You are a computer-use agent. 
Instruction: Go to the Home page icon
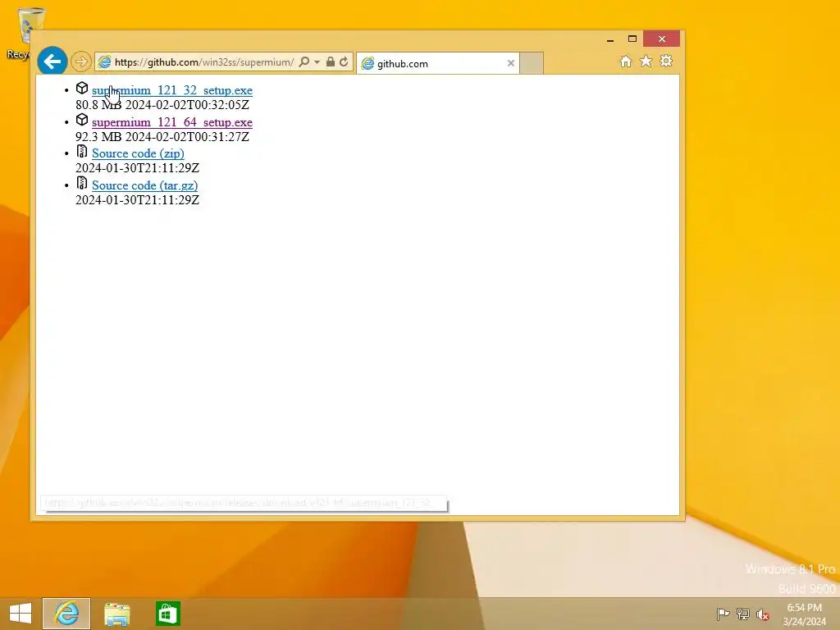pos(626,61)
